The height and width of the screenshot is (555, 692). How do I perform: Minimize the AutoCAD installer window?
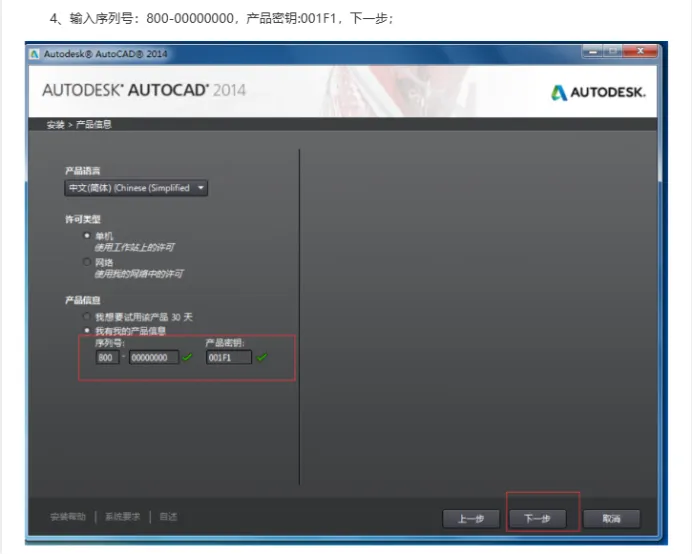tap(593, 52)
